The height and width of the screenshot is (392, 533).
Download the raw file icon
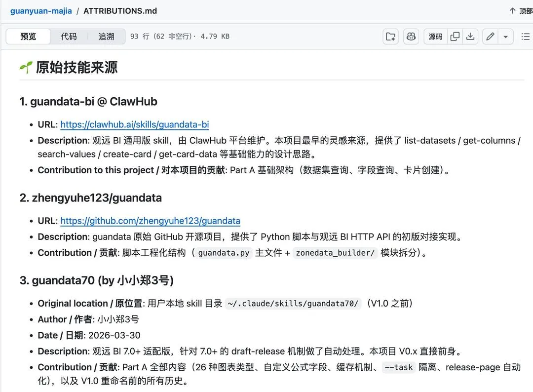click(x=470, y=37)
